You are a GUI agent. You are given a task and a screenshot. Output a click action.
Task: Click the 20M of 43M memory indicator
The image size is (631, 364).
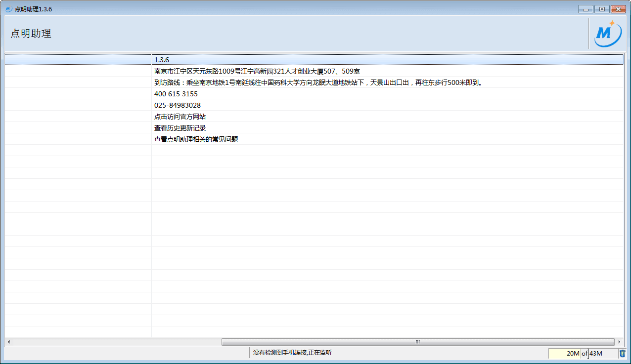[583, 353]
